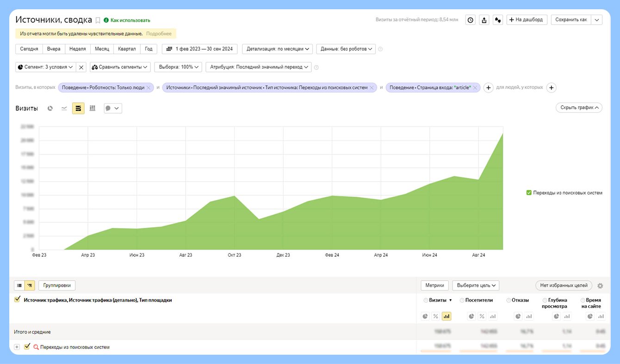
Task: Click the 'На дашборд' button
Action: [527, 20]
